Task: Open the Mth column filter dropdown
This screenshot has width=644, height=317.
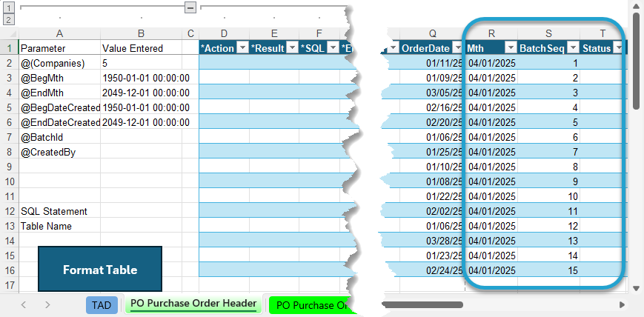Action: tap(511, 48)
